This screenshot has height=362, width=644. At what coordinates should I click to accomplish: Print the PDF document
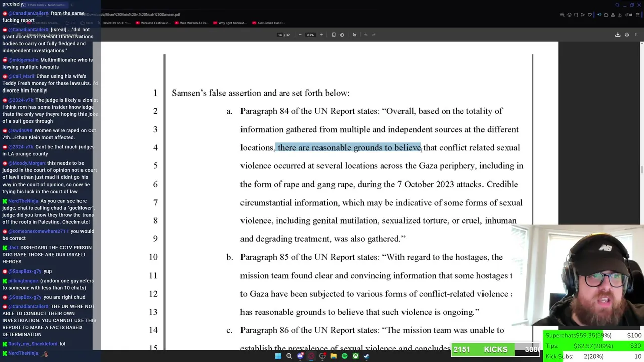pyautogui.click(x=627, y=35)
